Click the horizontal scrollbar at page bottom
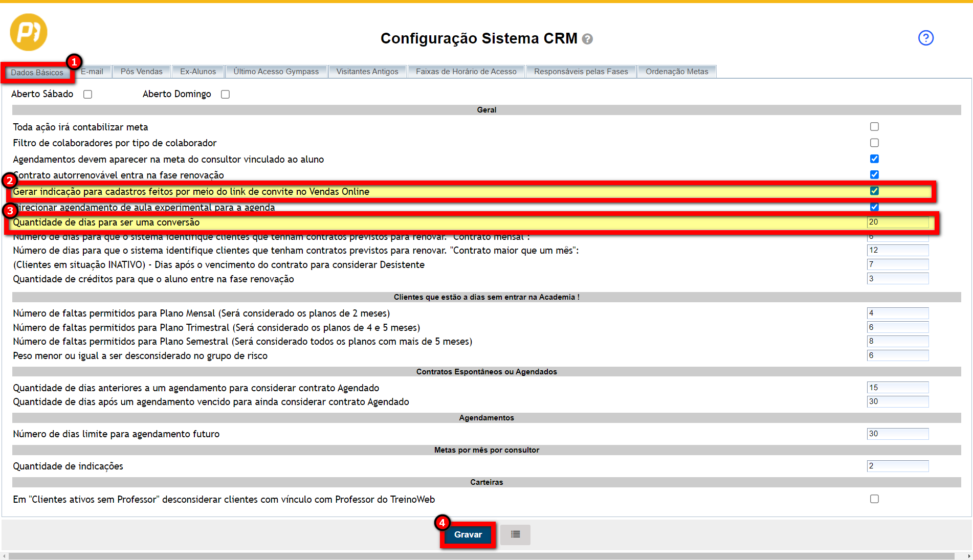 [481, 556]
